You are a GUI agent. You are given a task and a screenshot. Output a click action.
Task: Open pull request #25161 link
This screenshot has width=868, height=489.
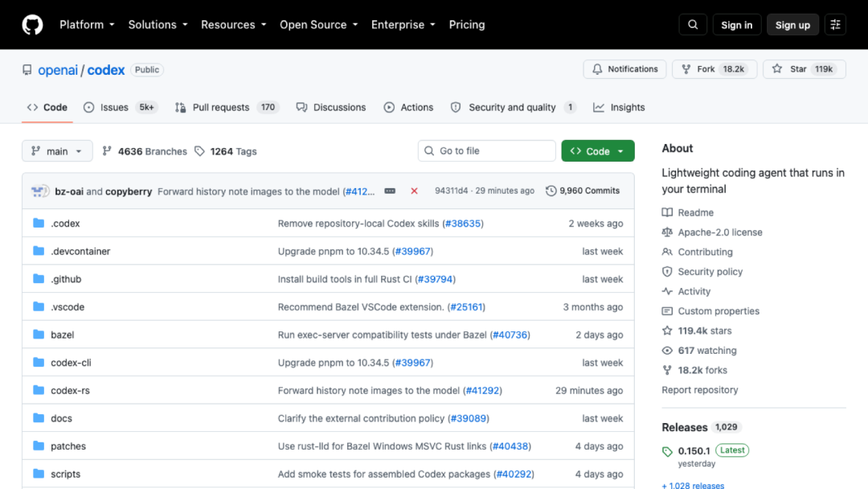[x=466, y=306]
